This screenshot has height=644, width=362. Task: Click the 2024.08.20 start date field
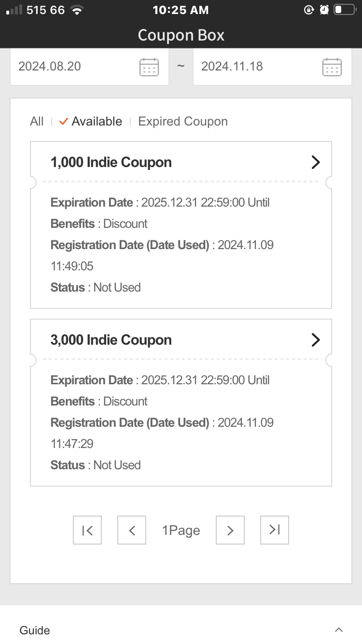pos(89,67)
